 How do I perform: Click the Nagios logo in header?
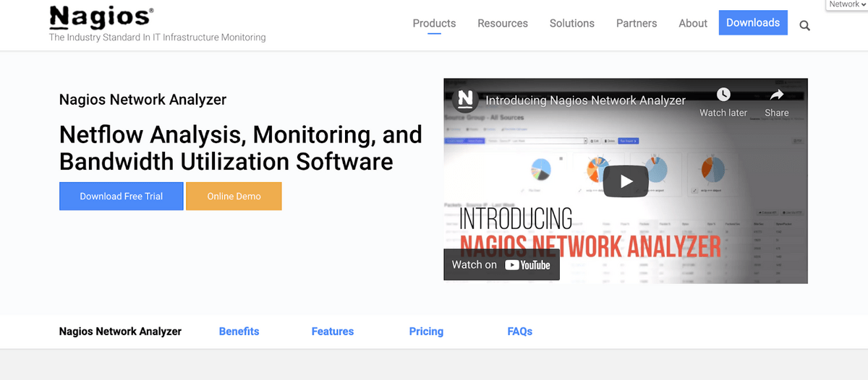101,17
